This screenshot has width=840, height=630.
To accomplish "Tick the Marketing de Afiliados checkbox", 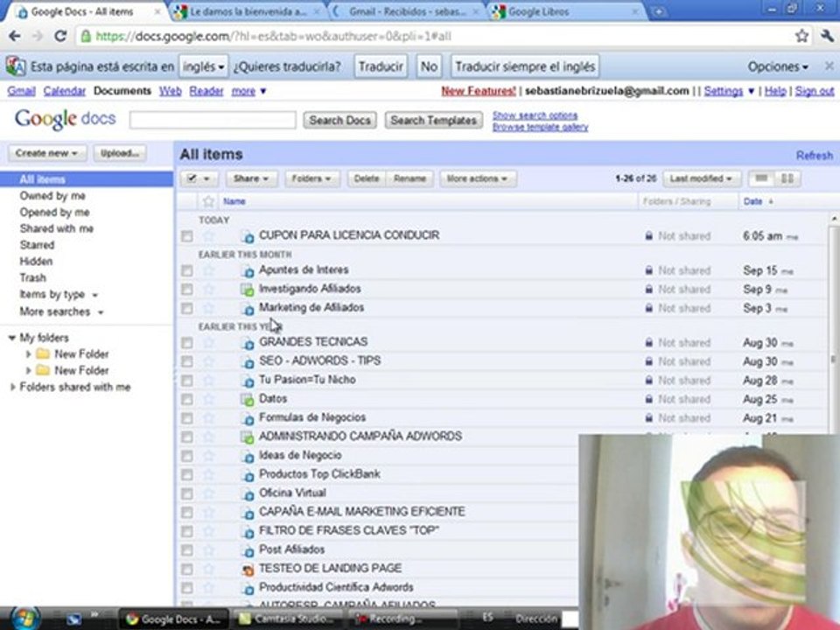I will pos(187,309).
